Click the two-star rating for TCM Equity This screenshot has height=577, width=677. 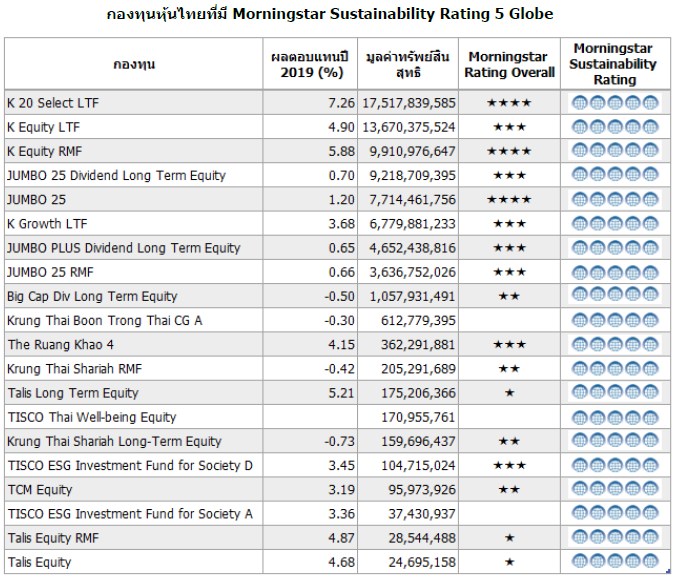coord(509,490)
